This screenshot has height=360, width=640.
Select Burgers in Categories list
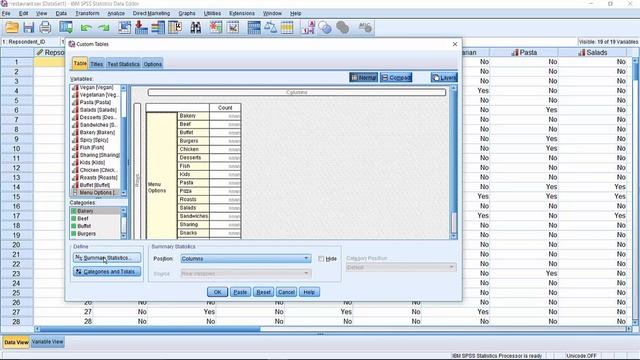click(x=96, y=234)
